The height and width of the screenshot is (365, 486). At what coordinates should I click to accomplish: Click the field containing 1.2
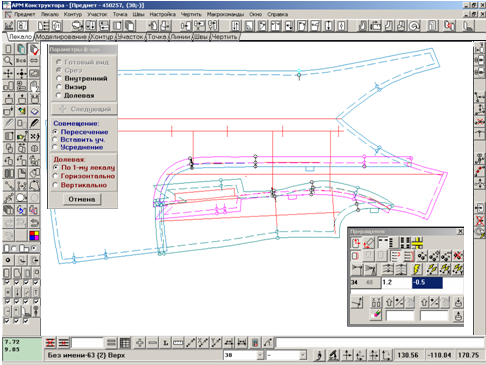397,282
